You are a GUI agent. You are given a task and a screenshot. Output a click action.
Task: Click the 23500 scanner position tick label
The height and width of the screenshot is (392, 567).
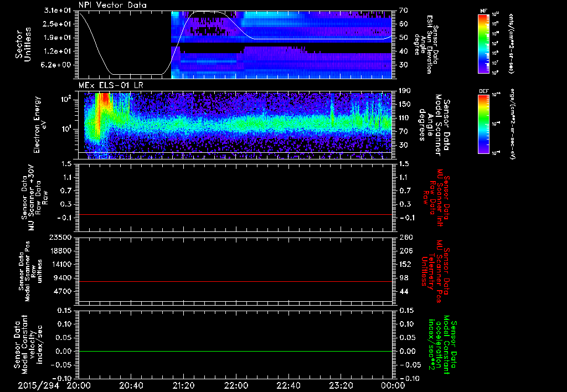[61, 238]
